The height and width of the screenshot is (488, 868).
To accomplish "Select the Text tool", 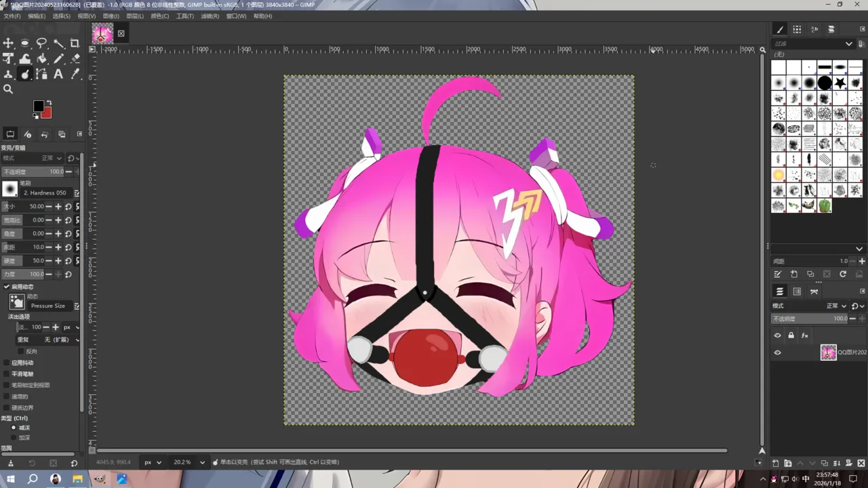I will pyautogui.click(x=58, y=75).
